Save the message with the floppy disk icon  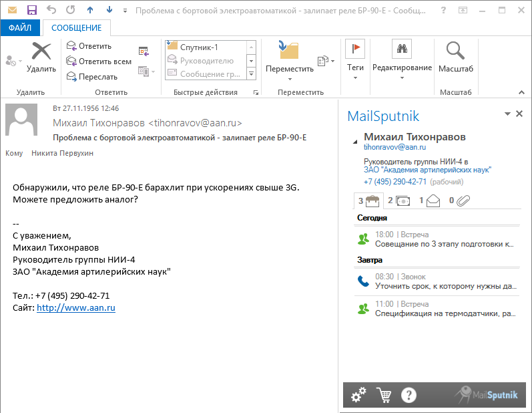coord(32,10)
